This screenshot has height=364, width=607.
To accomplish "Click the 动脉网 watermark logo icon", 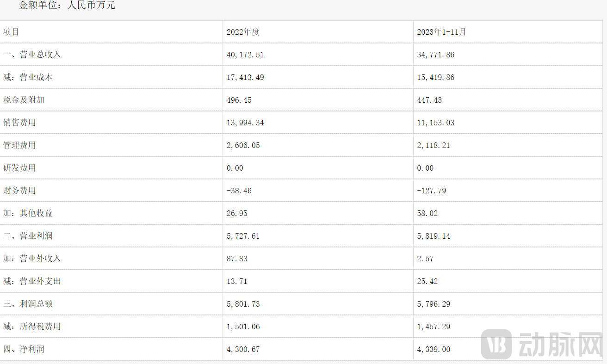I will click(496, 345).
